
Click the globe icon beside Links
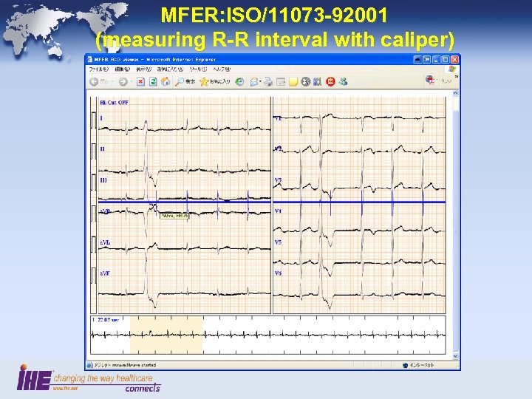(x=430, y=80)
